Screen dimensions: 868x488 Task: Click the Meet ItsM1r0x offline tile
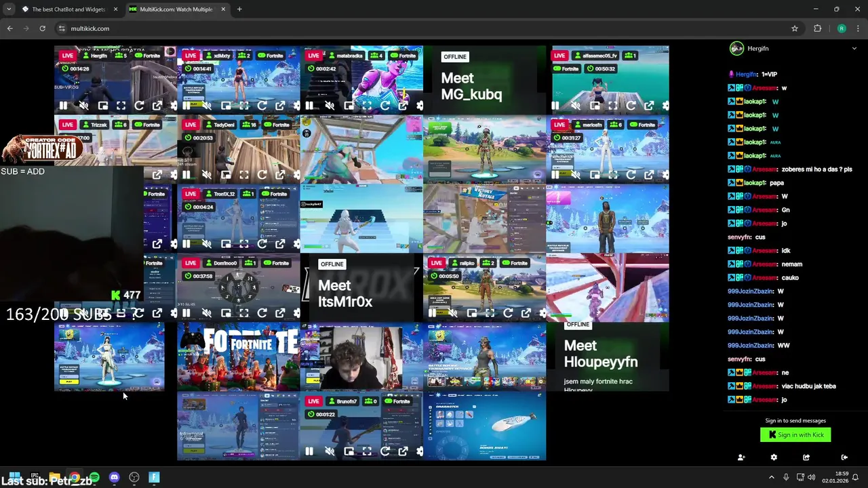361,287
